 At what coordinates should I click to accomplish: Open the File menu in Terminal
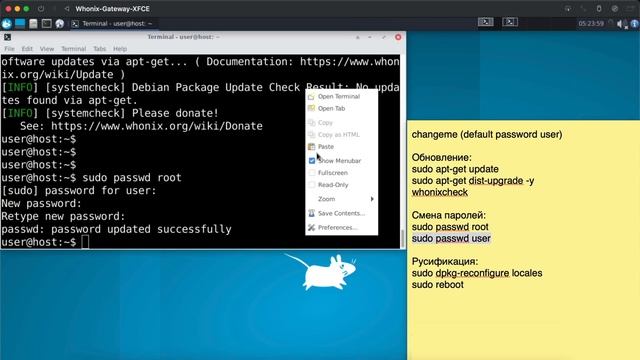[9, 49]
